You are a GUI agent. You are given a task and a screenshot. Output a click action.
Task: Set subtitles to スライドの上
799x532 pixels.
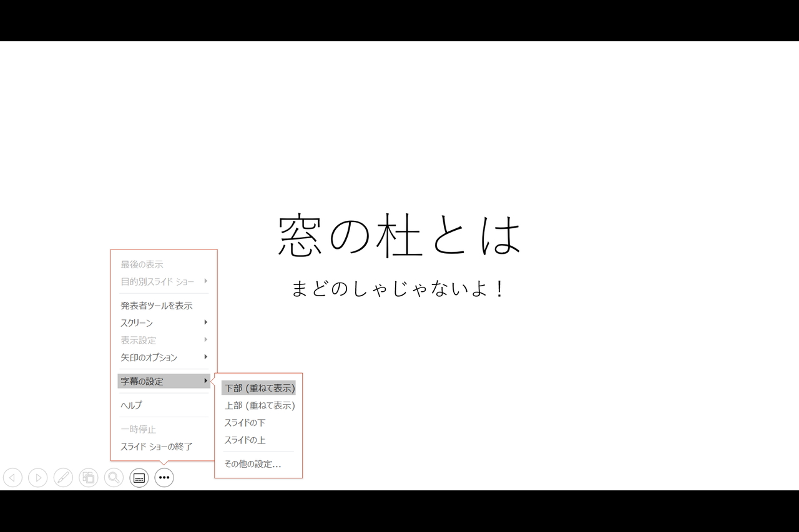(246, 439)
